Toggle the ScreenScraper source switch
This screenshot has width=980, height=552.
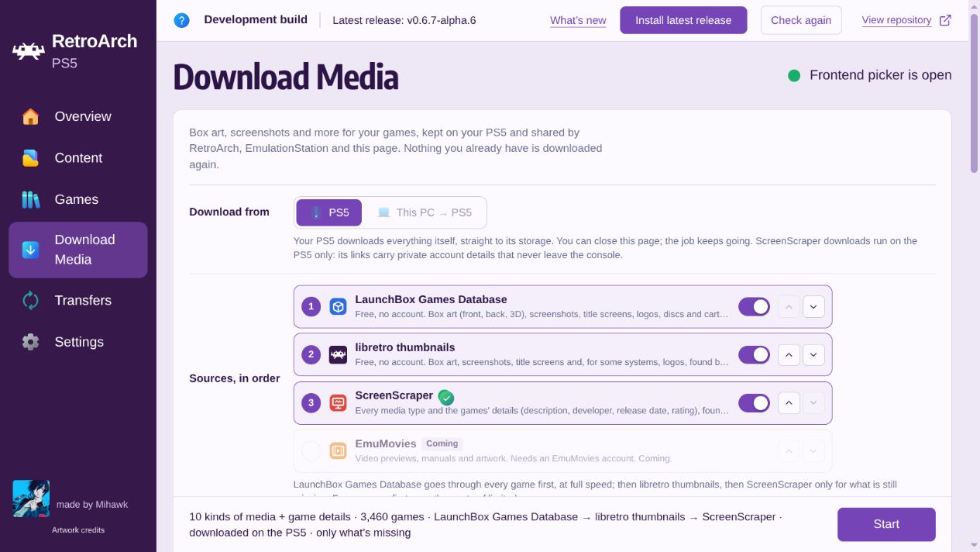point(754,403)
